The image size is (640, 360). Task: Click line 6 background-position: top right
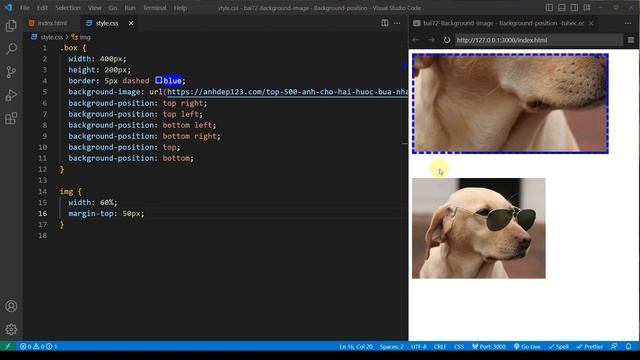[x=138, y=103]
